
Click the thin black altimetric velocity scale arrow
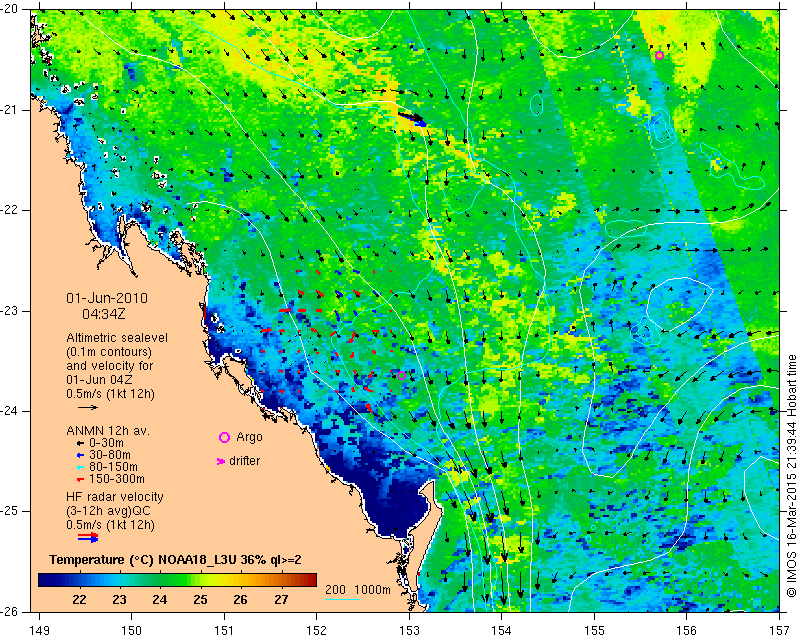click(x=88, y=407)
